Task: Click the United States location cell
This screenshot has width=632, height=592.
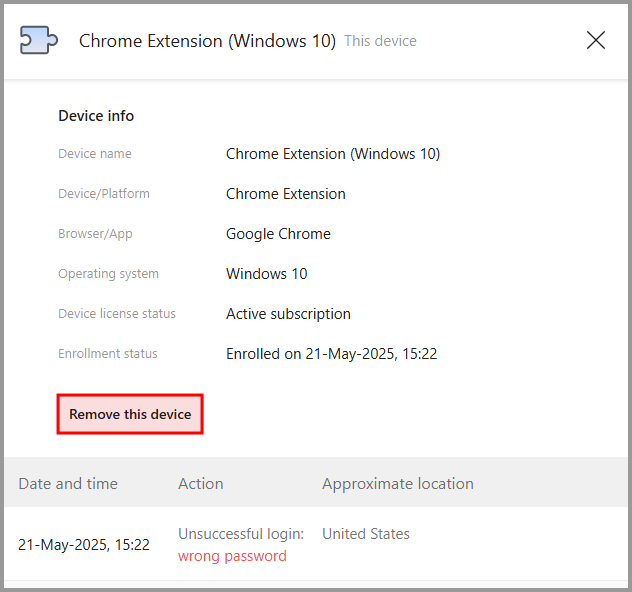Action: [x=365, y=534]
